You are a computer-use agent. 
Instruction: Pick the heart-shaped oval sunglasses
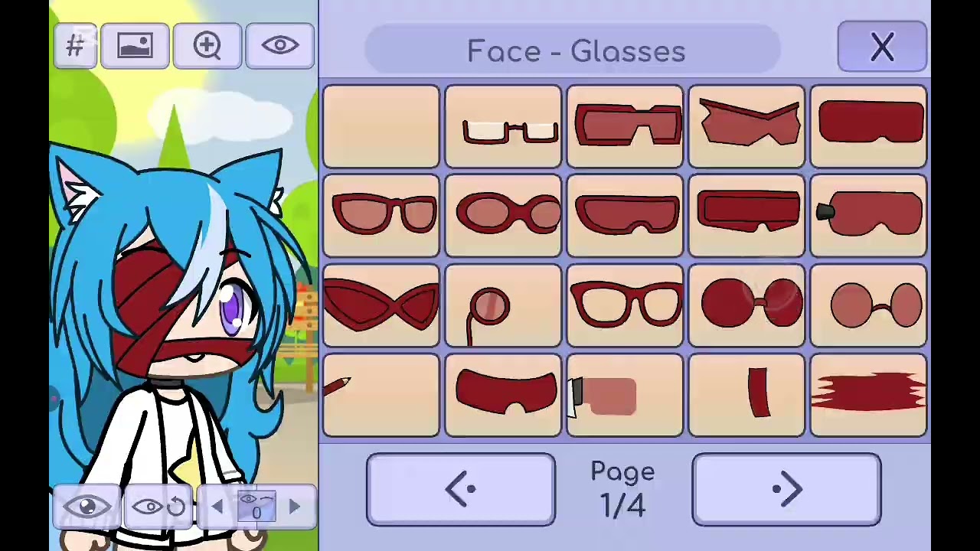coord(503,216)
